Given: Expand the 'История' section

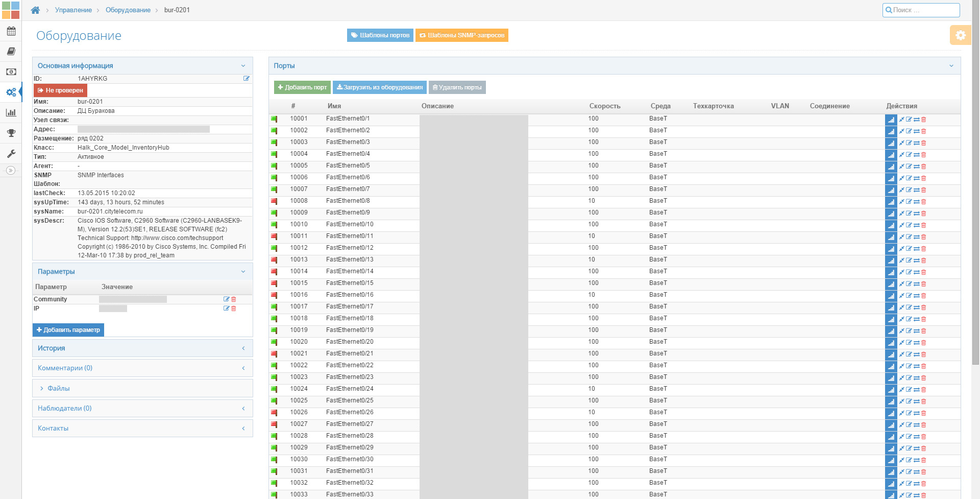Looking at the screenshot, I should [x=243, y=348].
